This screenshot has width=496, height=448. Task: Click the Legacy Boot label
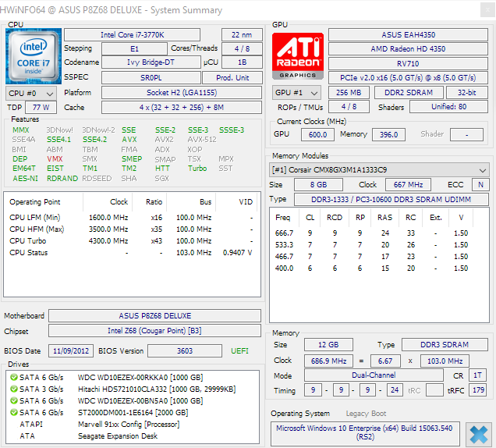coord(366,414)
